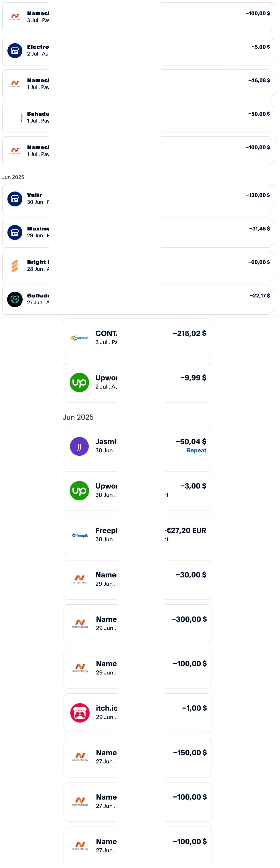Select the −150,00 $ Namecheap payment
The image size is (280, 868).
(137, 757)
